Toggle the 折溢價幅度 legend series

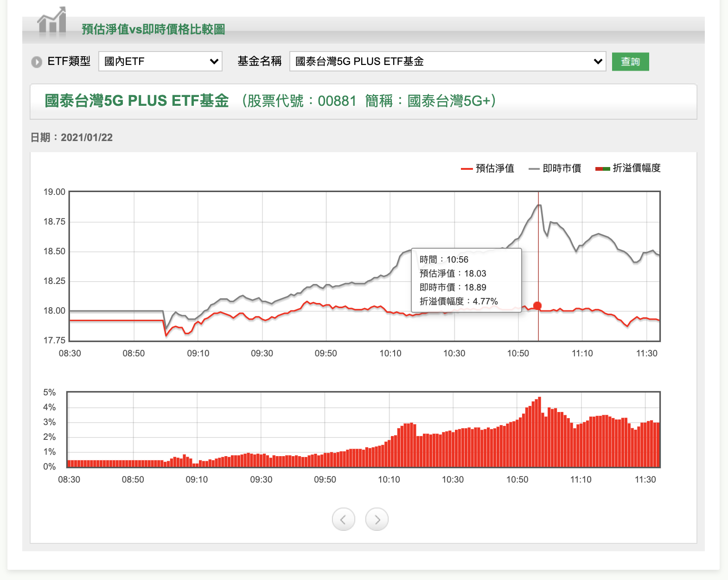point(628,168)
